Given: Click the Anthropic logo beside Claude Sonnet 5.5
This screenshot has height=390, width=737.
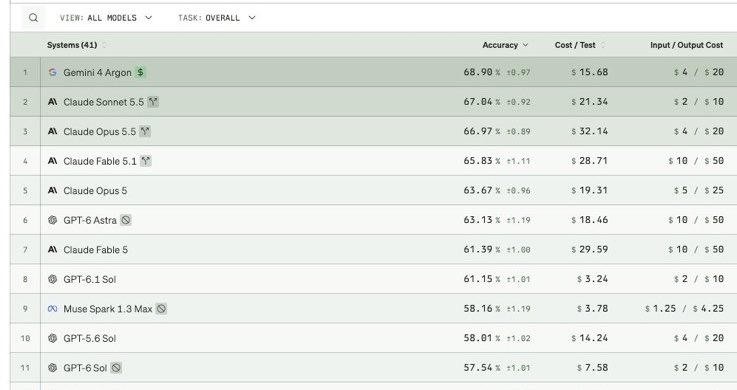Looking at the screenshot, I should click(53, 102).
